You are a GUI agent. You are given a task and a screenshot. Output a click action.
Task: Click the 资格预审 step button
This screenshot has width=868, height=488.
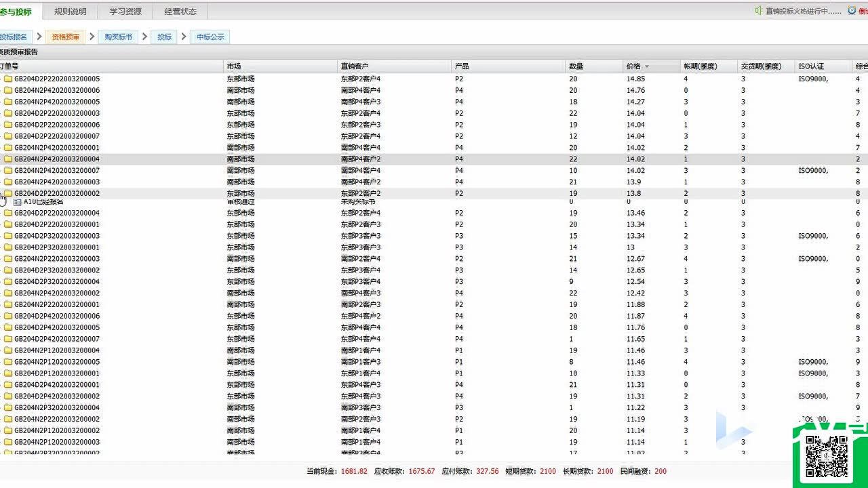click(x=66, y=37)
